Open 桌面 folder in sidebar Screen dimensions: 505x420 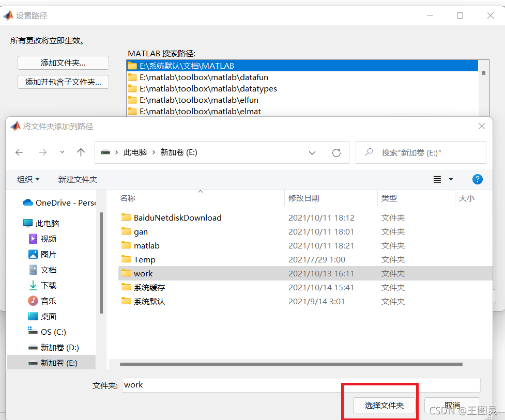(x=42, y=316)
